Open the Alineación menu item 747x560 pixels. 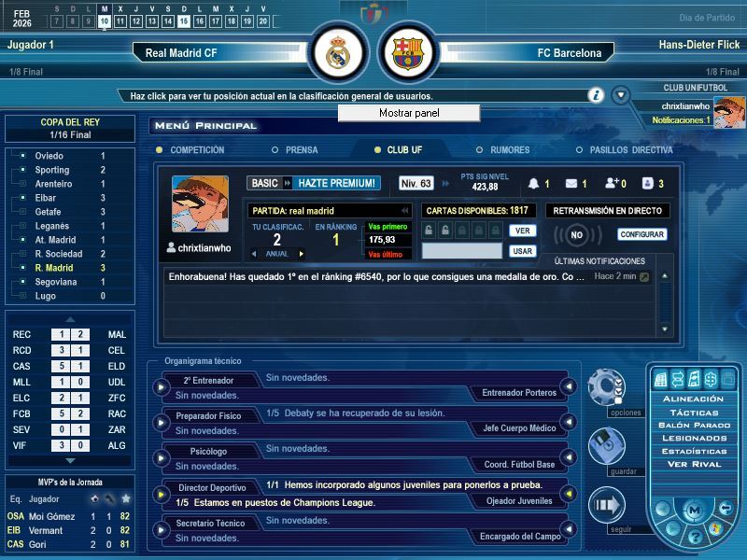point(693,399)
